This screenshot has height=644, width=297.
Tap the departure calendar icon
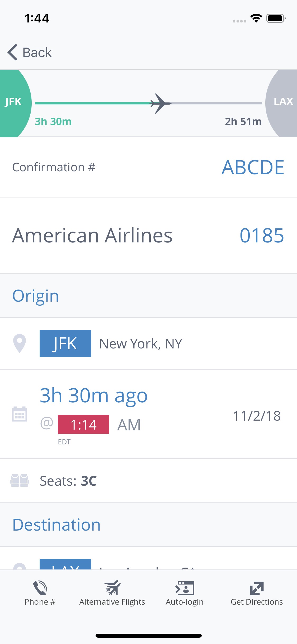20,414
